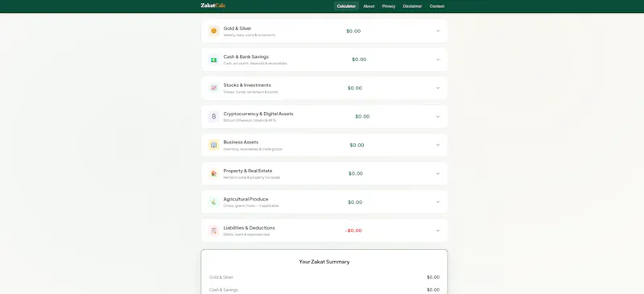Screen dimensions: 644x294
Task: Click the Liabilities & Deductions clipboard icon
Action: pyautogui.click(x=213, y=230)
